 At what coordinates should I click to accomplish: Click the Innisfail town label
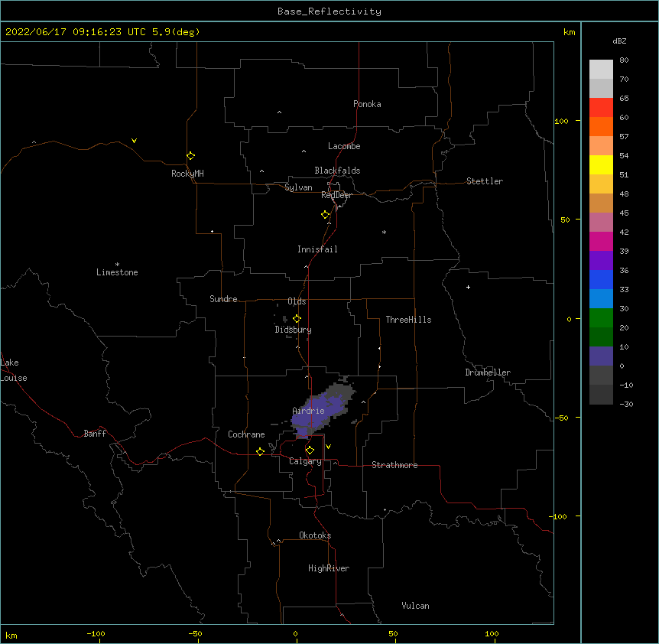[317, 249]
